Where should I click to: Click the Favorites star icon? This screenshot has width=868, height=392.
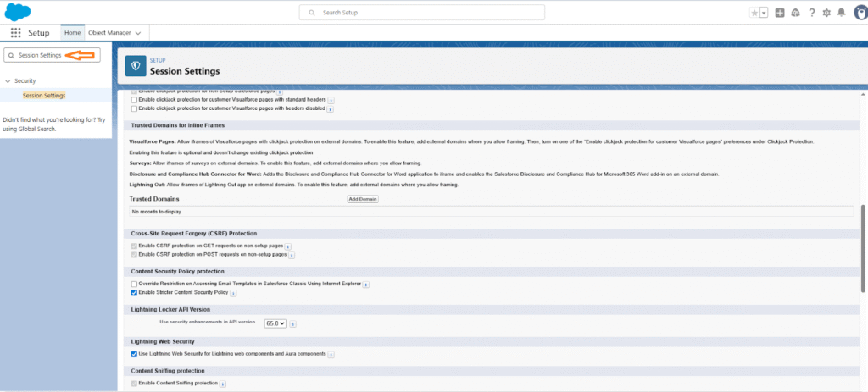point(754,13)
